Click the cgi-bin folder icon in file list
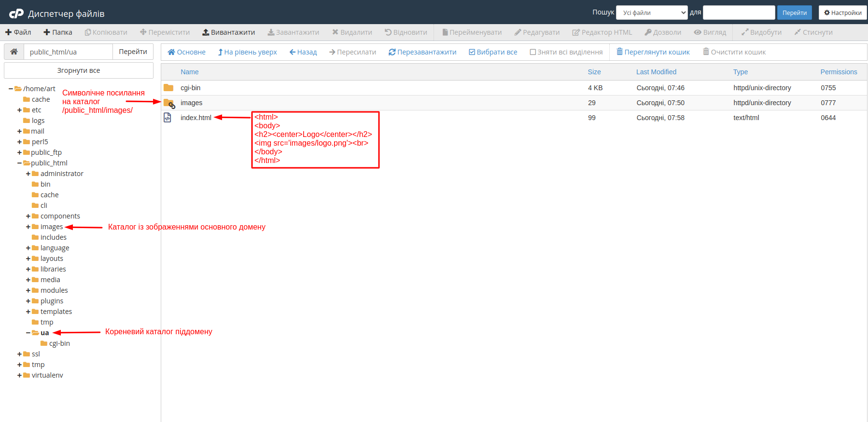868x422 pixels. click(168, 88)
